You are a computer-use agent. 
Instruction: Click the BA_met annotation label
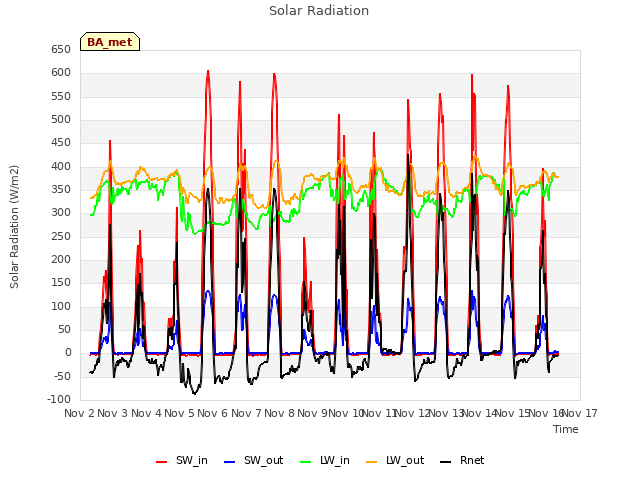110,42
